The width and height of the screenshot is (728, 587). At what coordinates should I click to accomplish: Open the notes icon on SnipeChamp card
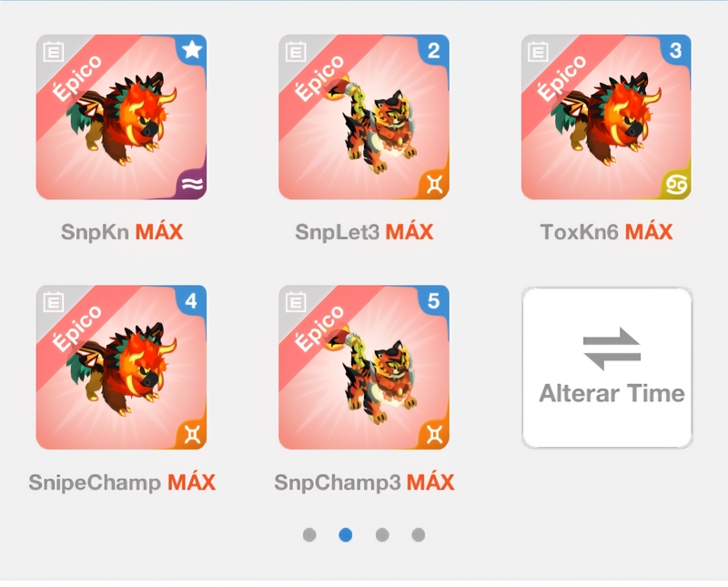[54, 302]
